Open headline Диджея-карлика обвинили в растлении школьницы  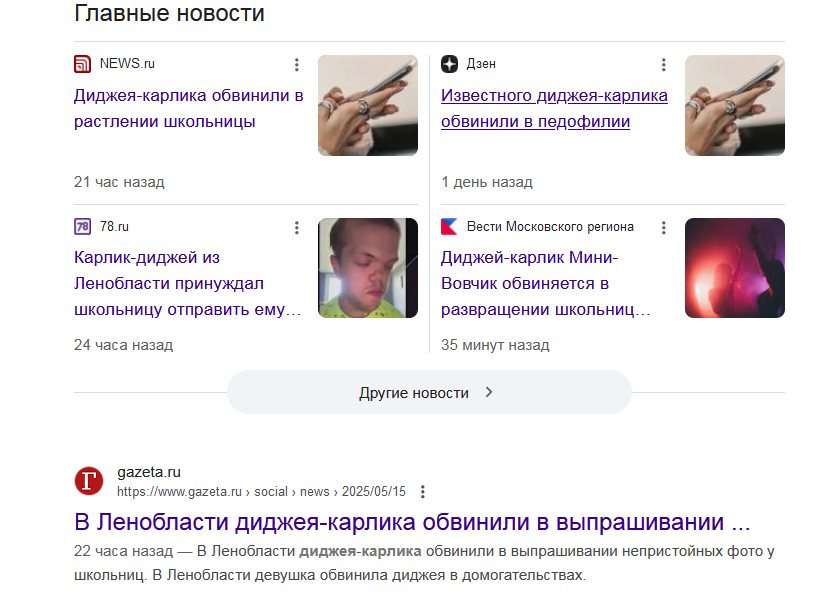pos(188,109)
